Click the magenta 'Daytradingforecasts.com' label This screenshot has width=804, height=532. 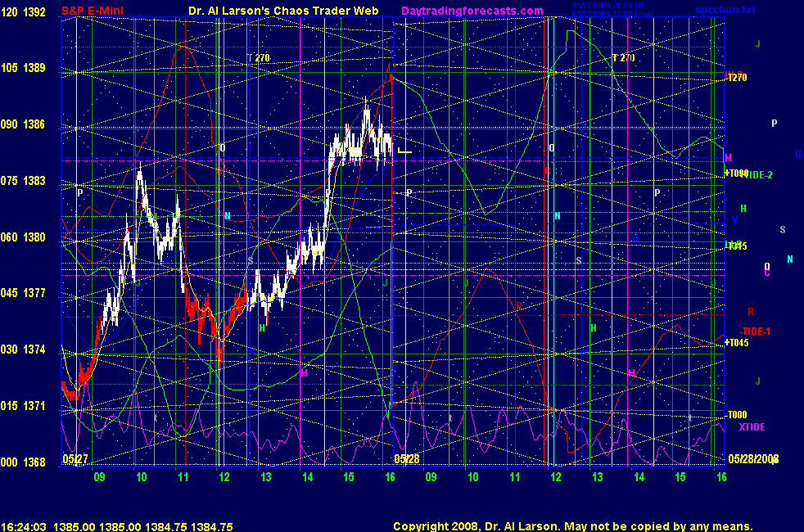tap(472, 11)
